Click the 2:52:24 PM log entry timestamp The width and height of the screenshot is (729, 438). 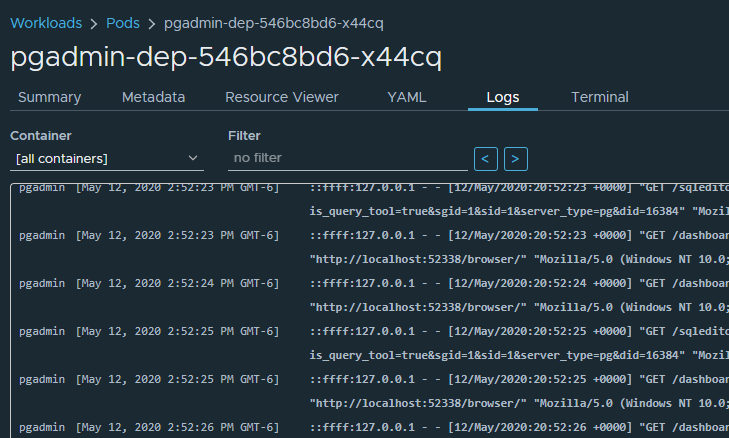177,283
